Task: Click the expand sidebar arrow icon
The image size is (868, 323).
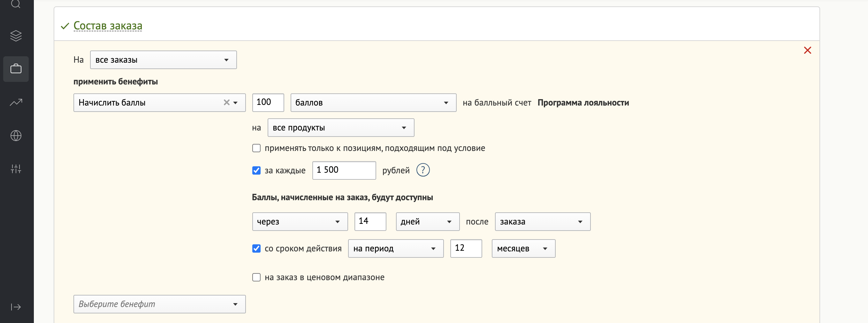Action: [x=16, y=307]
